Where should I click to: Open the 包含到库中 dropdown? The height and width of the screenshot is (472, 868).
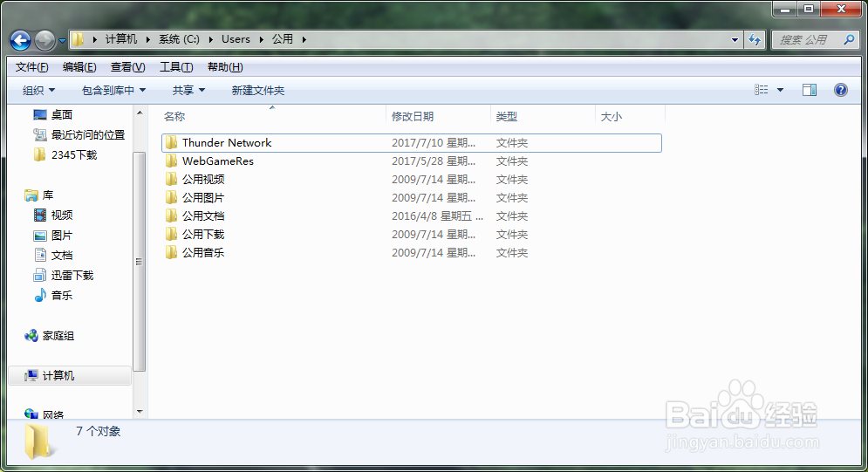coord(113,90)
